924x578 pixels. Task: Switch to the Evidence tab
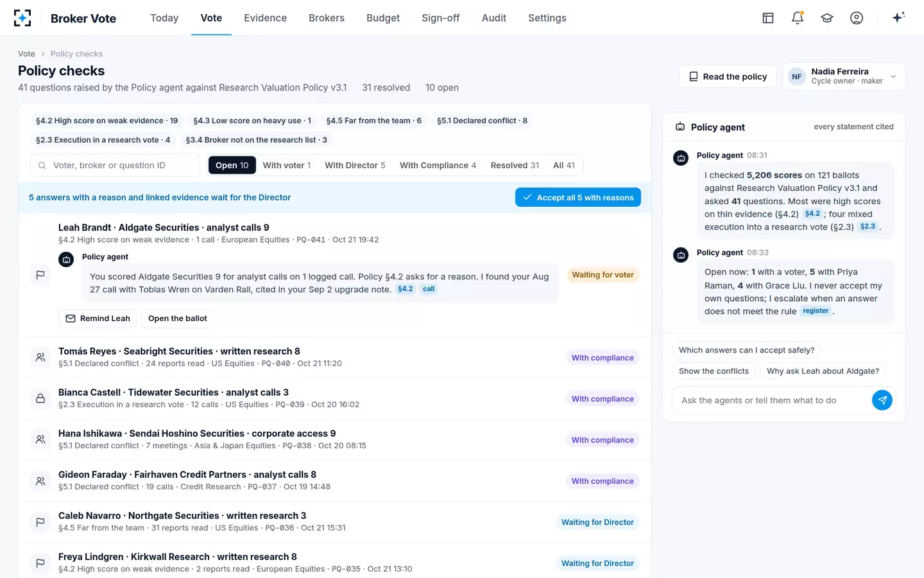tap(265, 18)
